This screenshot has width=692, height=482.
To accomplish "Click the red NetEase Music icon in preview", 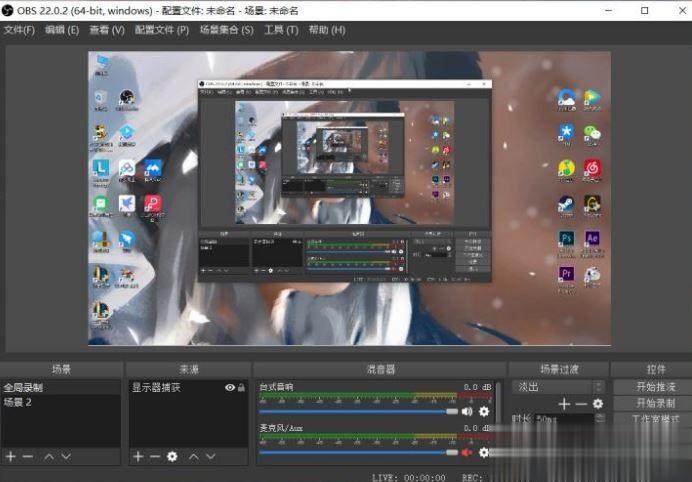I will pos(592,168).
